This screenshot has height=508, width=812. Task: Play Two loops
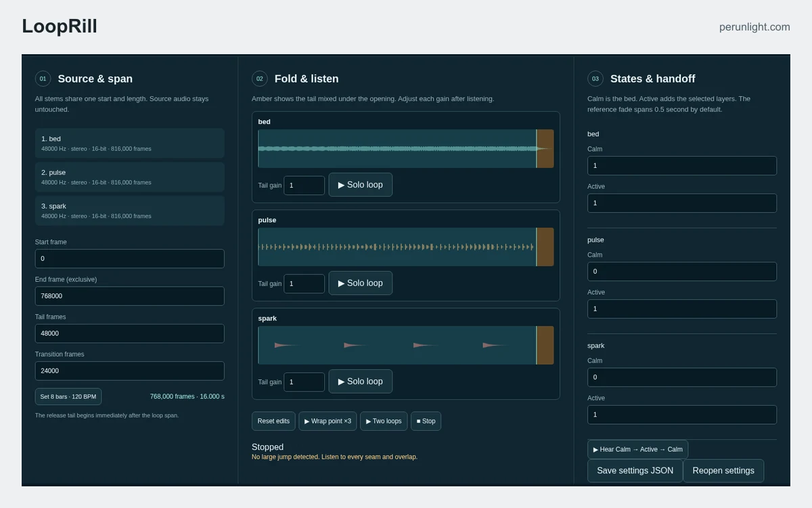coord(384,421)
